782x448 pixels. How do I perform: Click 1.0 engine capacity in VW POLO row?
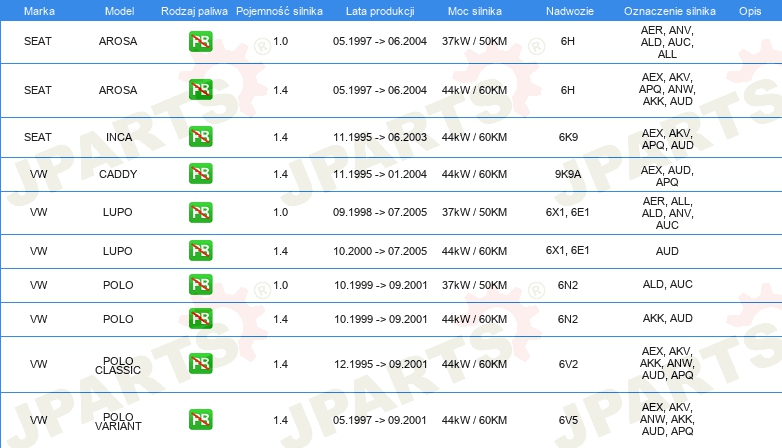(x=280, y=285)
